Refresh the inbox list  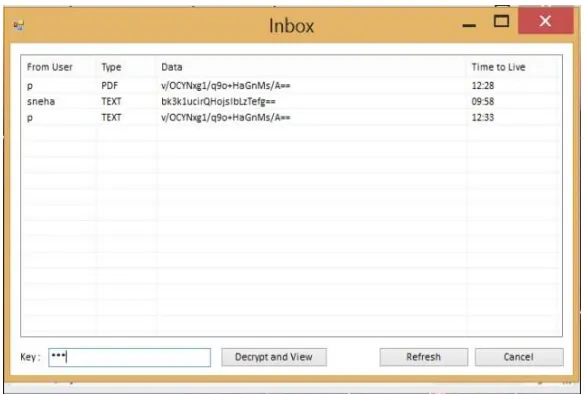423,357
